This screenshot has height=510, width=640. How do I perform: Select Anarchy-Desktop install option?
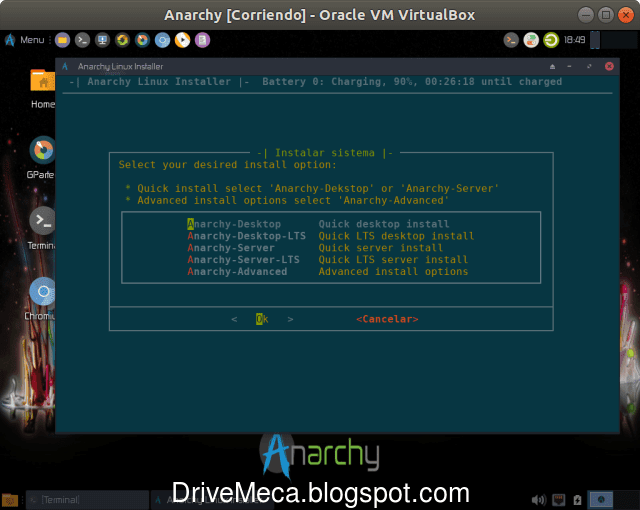coord(234,224)
